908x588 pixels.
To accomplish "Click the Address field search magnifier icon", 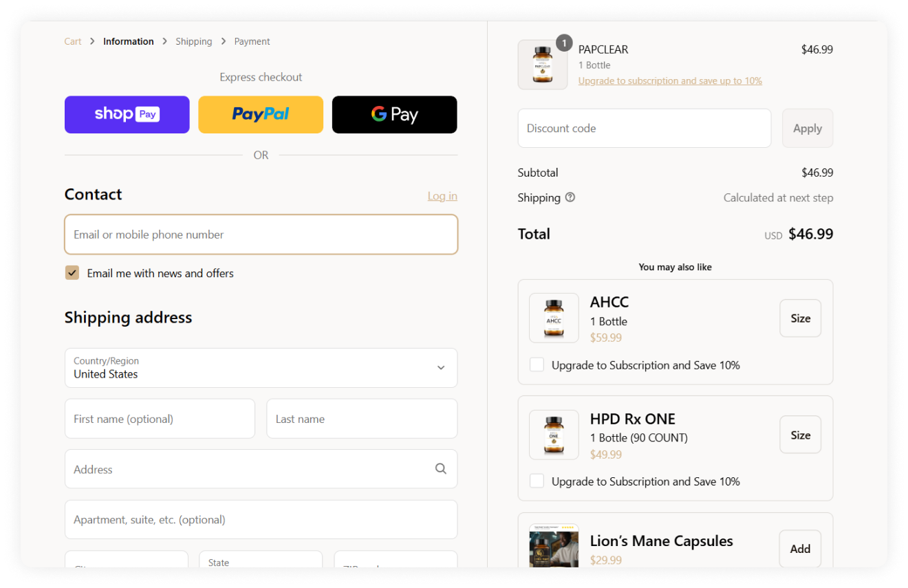I will [441, 469].
